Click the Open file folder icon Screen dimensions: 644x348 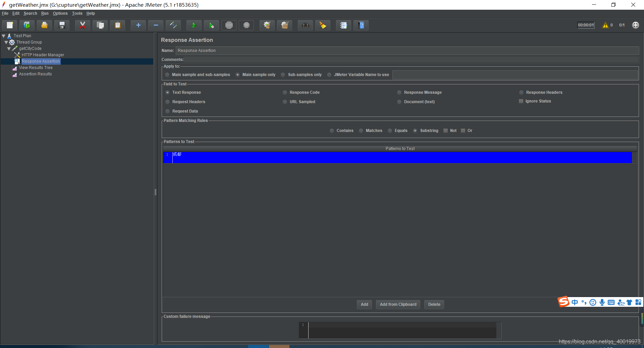pyautogui.click(x=44, y=25)
